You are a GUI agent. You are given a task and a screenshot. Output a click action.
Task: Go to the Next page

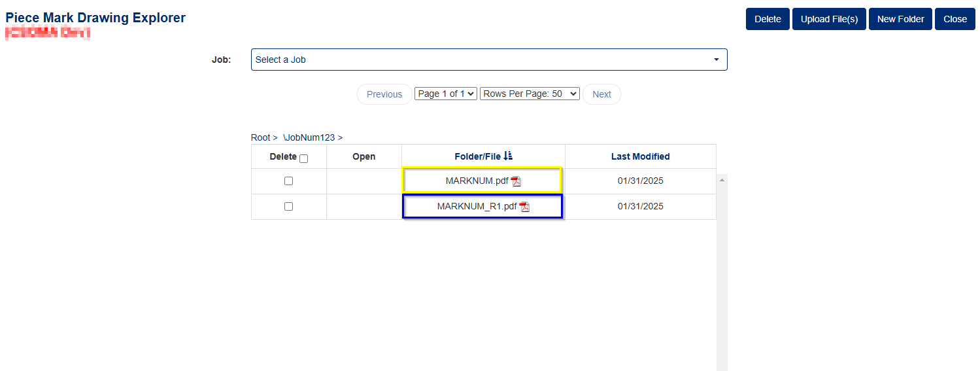pyautogui.click(x=601, y=94)
